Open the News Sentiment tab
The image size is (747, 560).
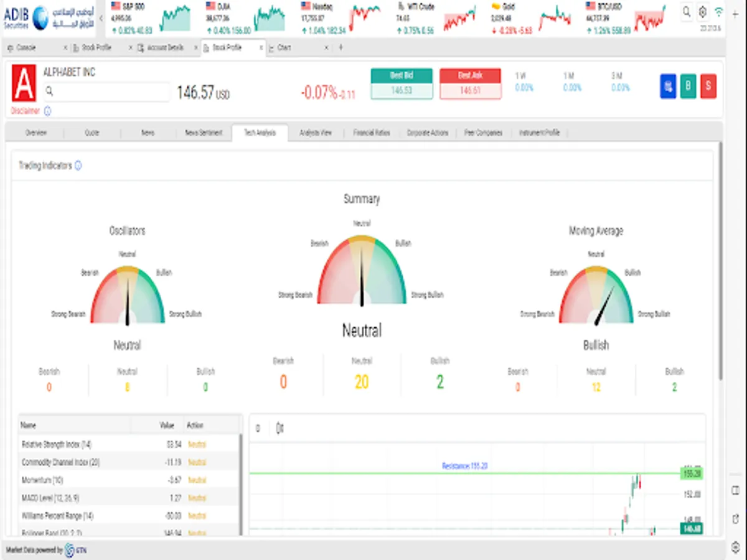[204, 133]
